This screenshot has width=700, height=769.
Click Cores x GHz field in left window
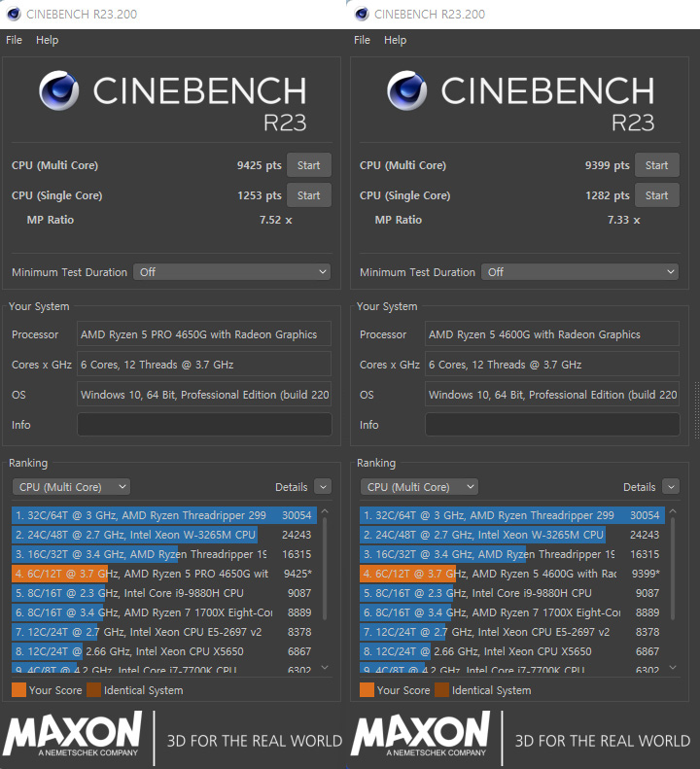click(204, 365)
